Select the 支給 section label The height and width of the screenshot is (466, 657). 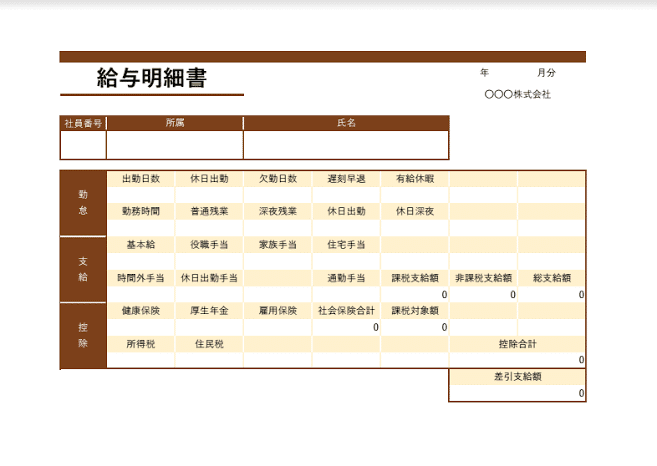(83, 269)
